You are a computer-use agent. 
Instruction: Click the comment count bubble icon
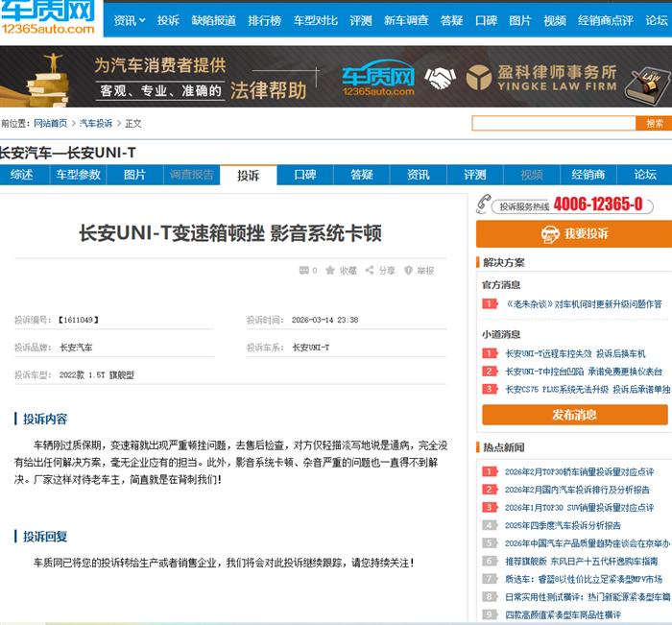(x=304, y=271)
